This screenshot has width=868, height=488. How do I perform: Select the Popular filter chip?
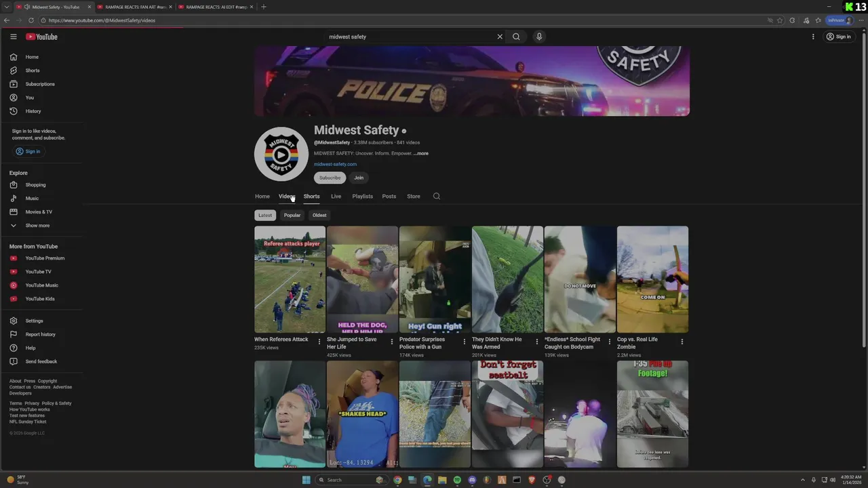pyautogui.click(x=292, y=216)
